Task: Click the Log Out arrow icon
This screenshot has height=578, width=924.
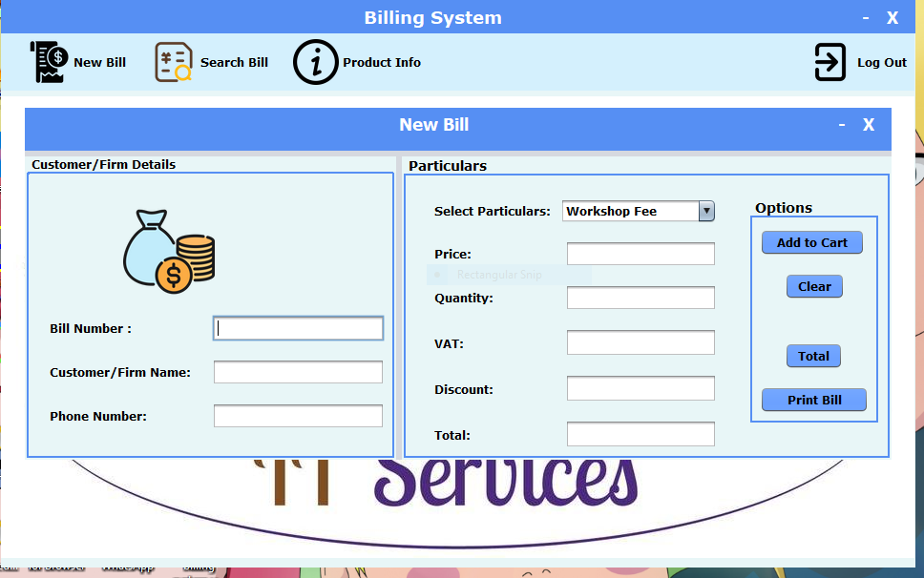Action: point(829,62)
